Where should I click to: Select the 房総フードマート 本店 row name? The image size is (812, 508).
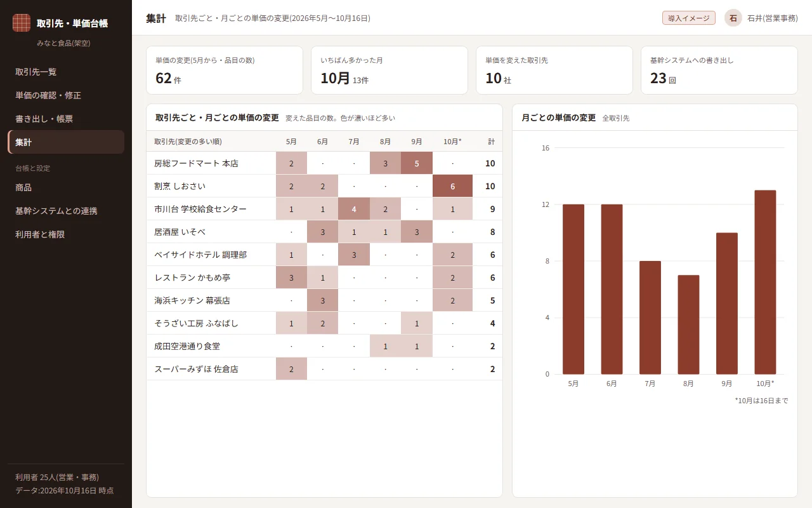[x=196, y=163]
